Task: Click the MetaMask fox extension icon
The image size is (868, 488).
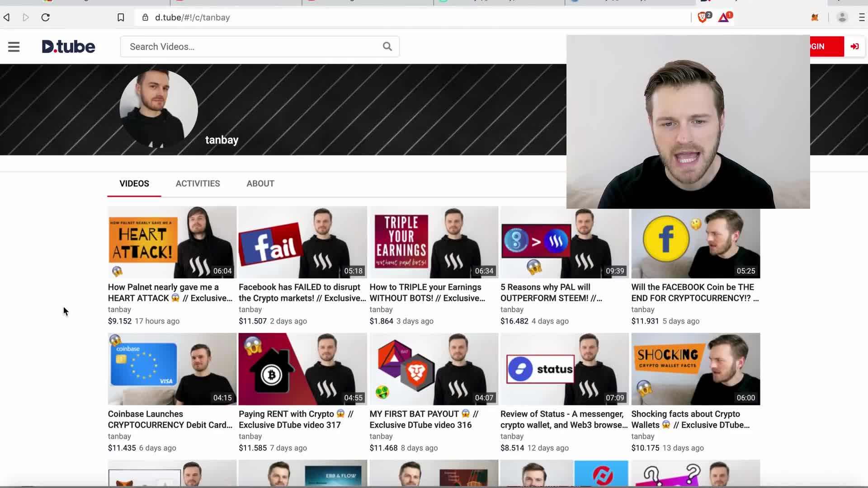Action: [x=815, y=17]
